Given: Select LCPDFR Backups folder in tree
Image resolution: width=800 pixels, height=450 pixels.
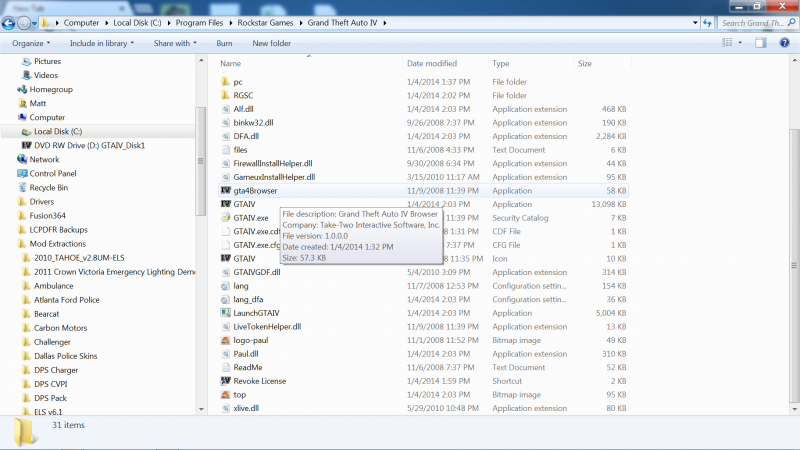Looking at the screenshot, I should [58, 230].
